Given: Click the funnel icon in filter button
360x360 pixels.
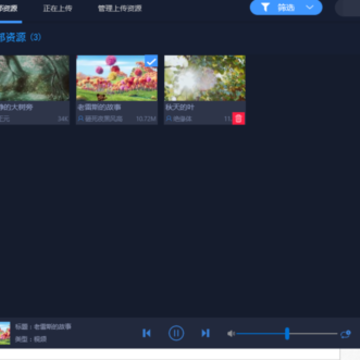Looking at the screenshot, I should (265, 7).
